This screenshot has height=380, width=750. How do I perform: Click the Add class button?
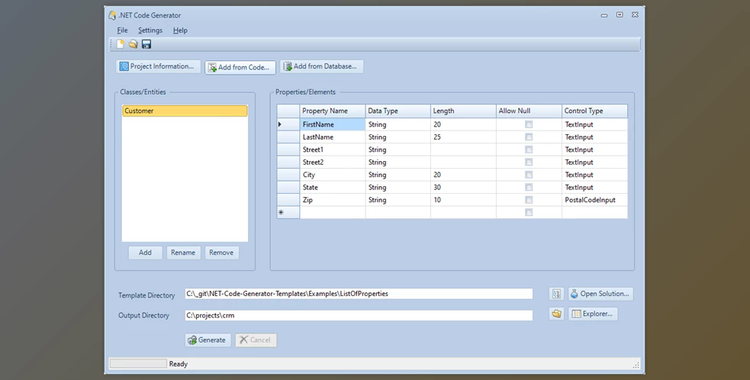click(145, 253)
